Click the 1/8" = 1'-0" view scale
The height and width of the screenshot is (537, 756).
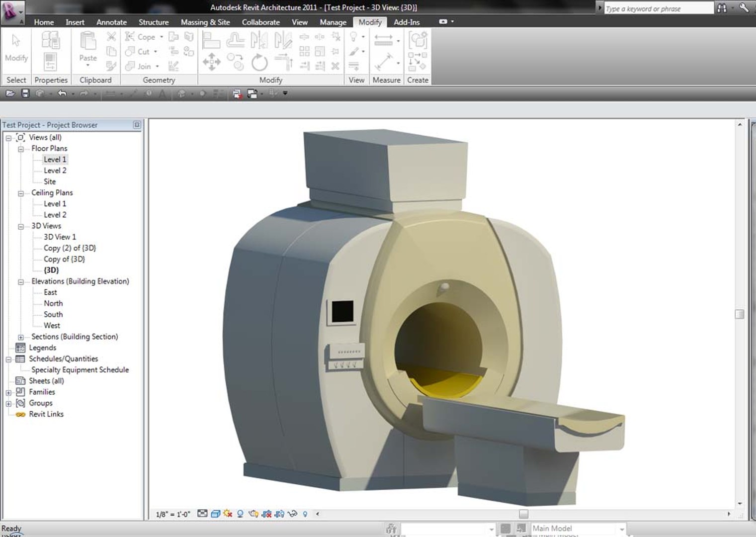coord(173,514)
